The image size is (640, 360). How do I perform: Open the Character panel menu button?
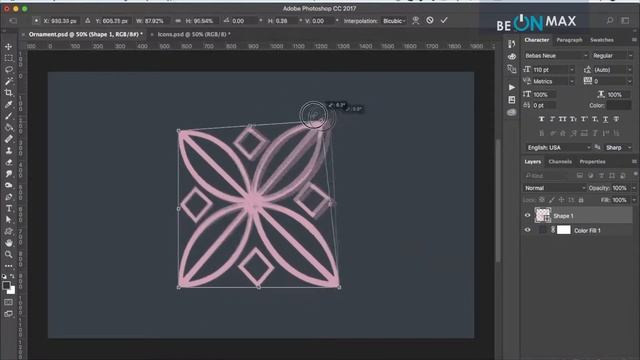(x=634, y=40)
